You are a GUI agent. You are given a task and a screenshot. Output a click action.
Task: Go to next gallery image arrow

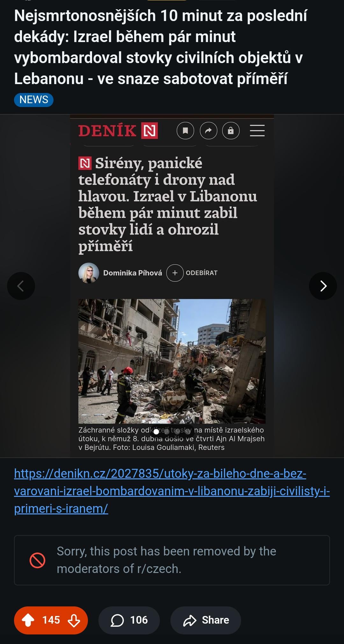tap(323, 286)
